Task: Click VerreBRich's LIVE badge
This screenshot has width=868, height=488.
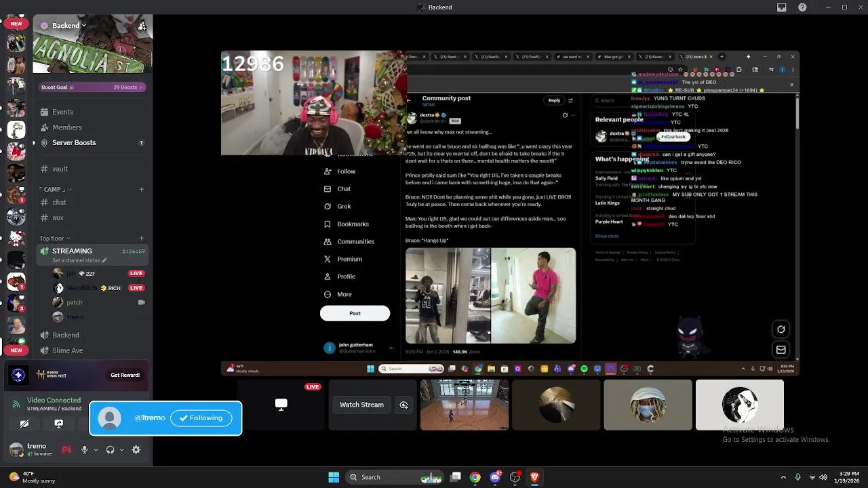Action: click(136, 288)
